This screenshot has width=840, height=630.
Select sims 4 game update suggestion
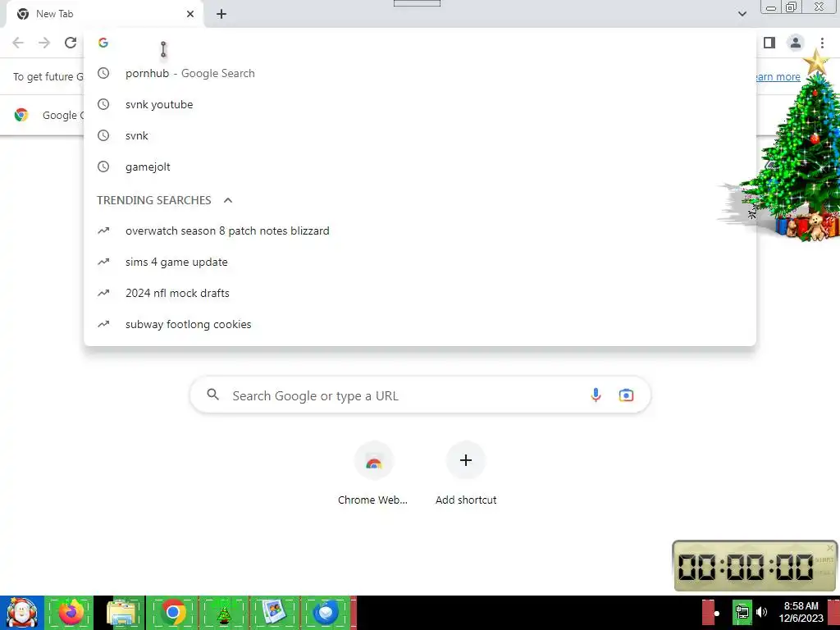pos(420,262)
